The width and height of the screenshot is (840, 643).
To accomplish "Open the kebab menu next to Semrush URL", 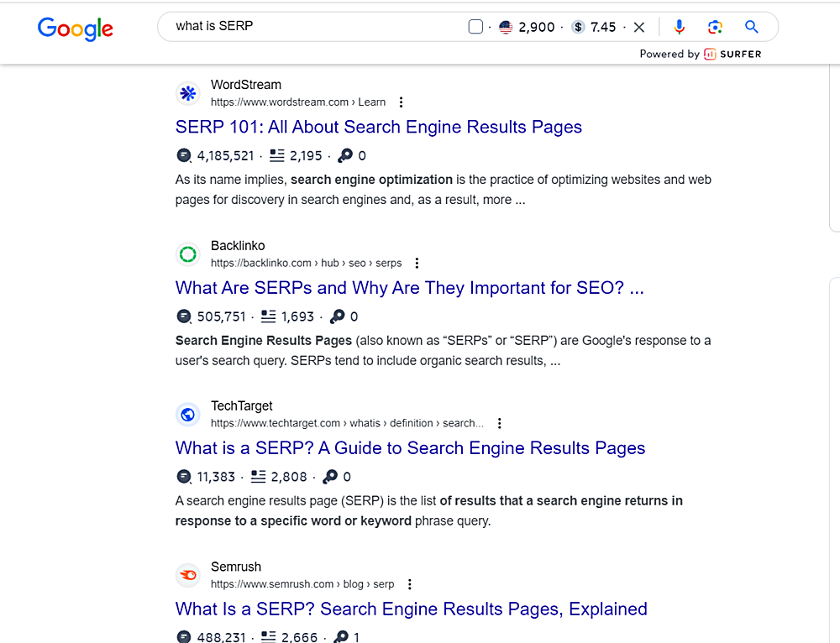I will [409, 583].
